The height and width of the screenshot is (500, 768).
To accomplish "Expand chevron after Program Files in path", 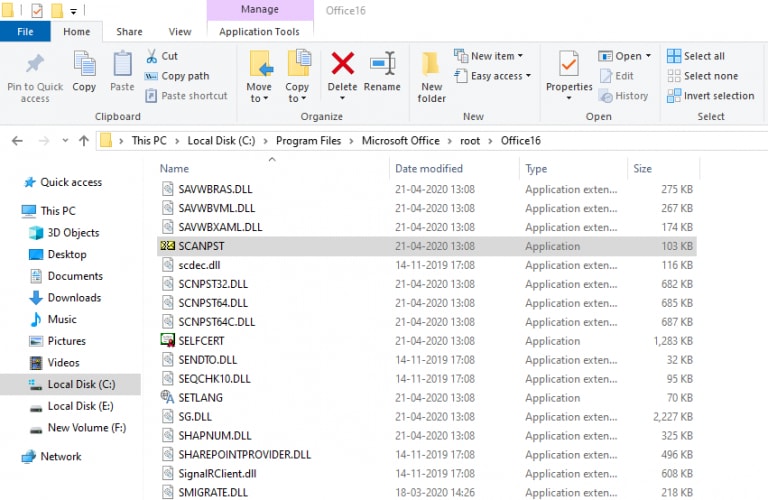I will pyautogui.click(x=351, y=141).
